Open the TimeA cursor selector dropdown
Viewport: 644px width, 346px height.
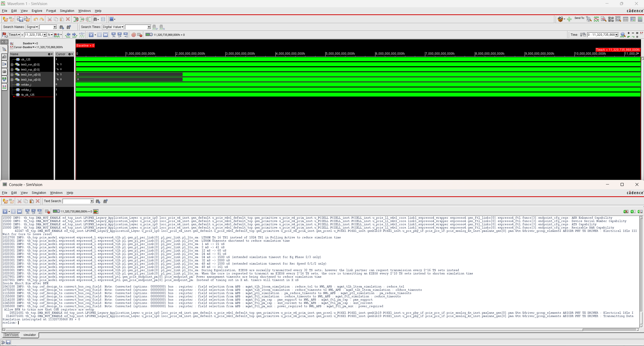point(14,35)
